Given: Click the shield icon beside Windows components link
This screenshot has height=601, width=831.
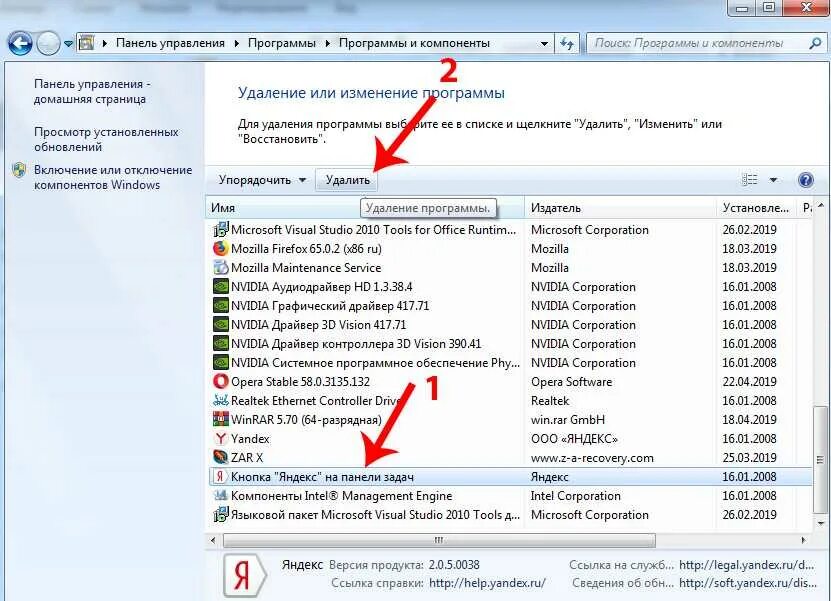Looking at the screenshot, I should click(20, 170).
